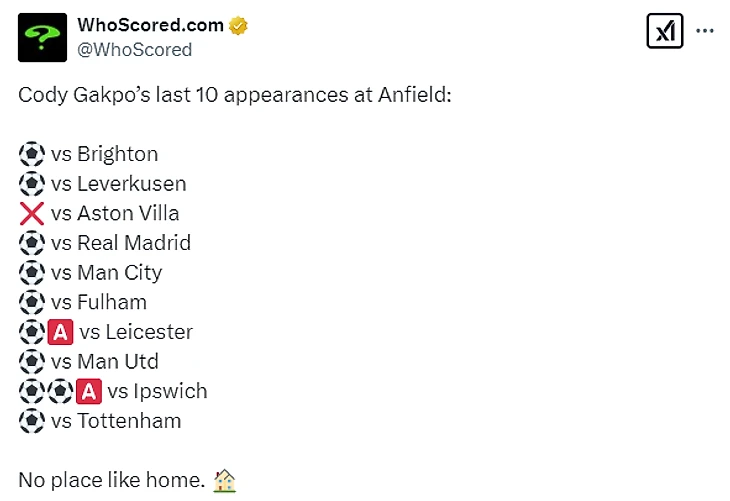This screenshot has height=501, width=730.
Task: Click the soccer ball beside Real Madrid
Action: [x=32, y=243]
